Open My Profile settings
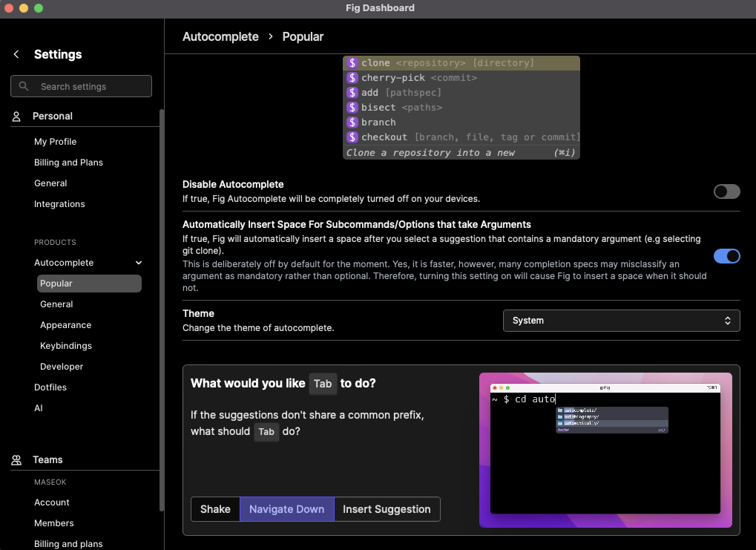 (56, 142)
